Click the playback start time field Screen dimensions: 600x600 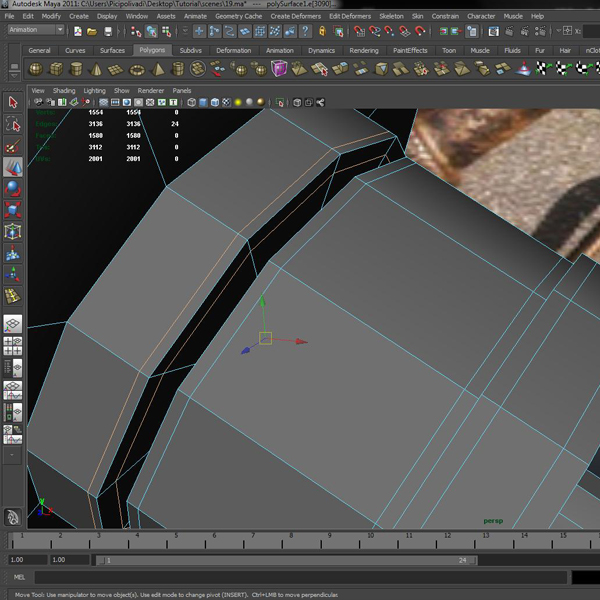coord(70,560)
